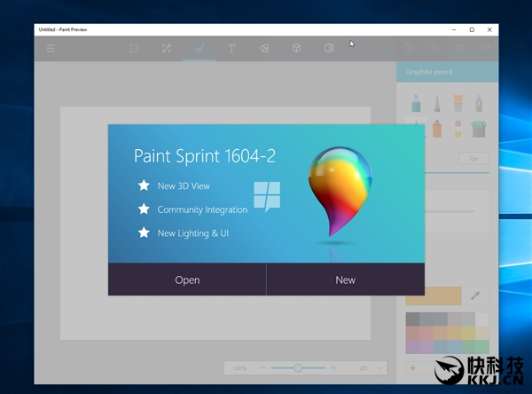Click the New Lighting & UI text
The image size is (532, 394).
pyautogui.click(x=193, y=233)
